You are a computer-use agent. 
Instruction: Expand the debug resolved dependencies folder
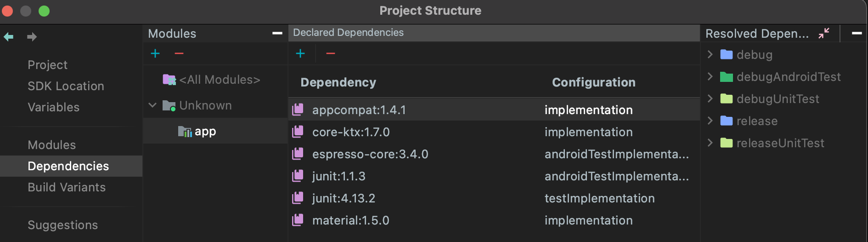[x=710, y=54]
